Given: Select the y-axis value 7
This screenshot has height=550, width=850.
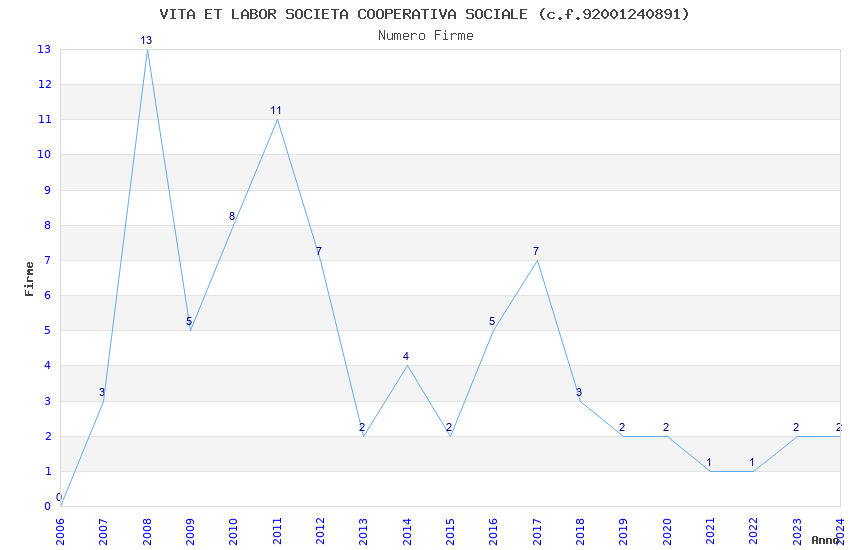Looking at the screenshot, I should pos(48,260).
